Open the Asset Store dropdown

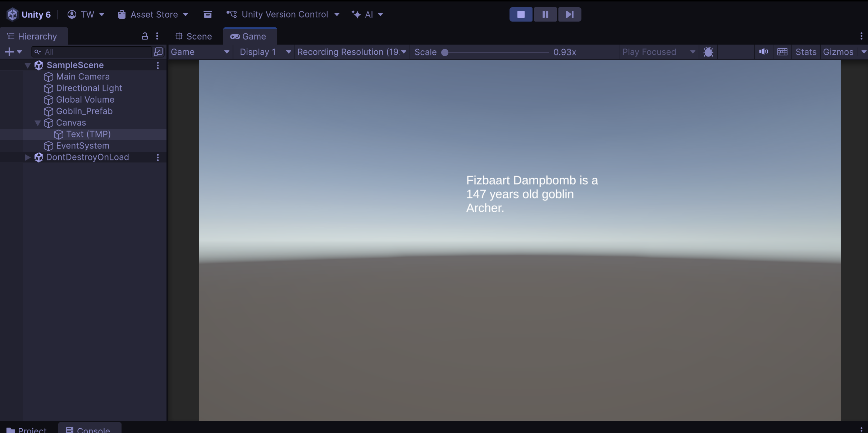154,14
